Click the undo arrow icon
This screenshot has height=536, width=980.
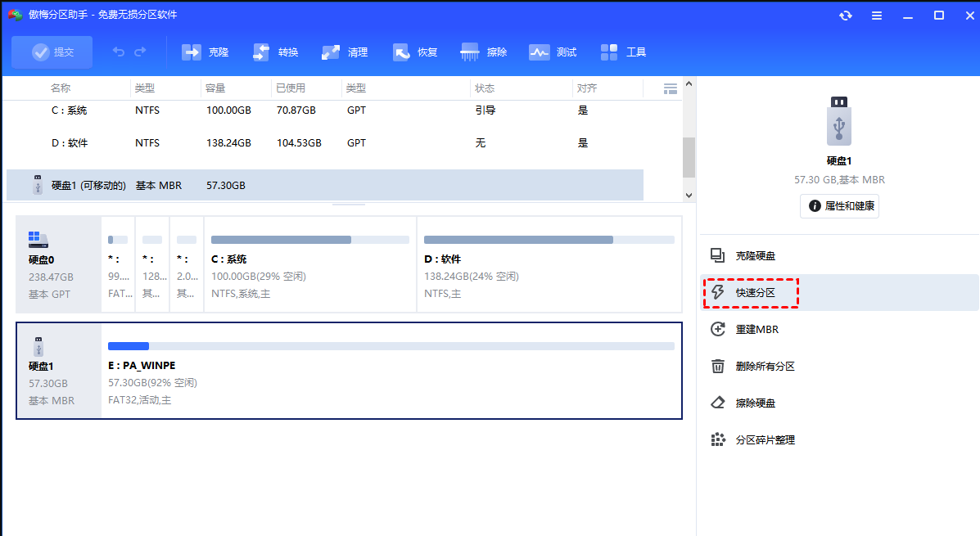[119, 52]
